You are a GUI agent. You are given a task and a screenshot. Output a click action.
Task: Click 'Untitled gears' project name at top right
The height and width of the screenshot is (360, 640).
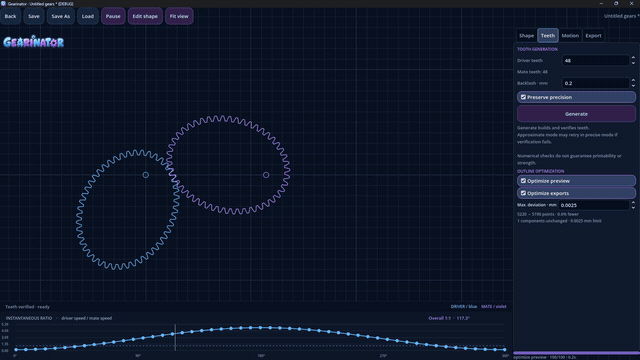pyautogui.click(x=622, y=16)
